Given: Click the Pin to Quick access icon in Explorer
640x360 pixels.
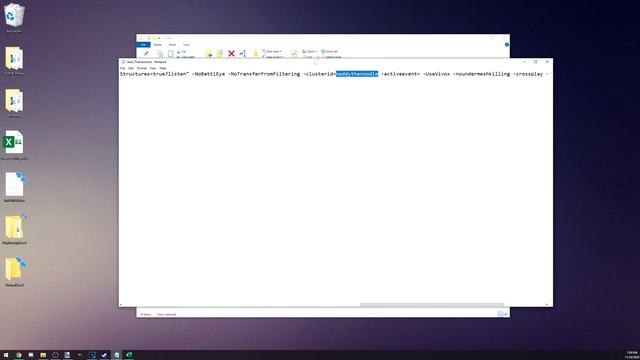Looking at the screenshot, I should click(x=146, y=53).
